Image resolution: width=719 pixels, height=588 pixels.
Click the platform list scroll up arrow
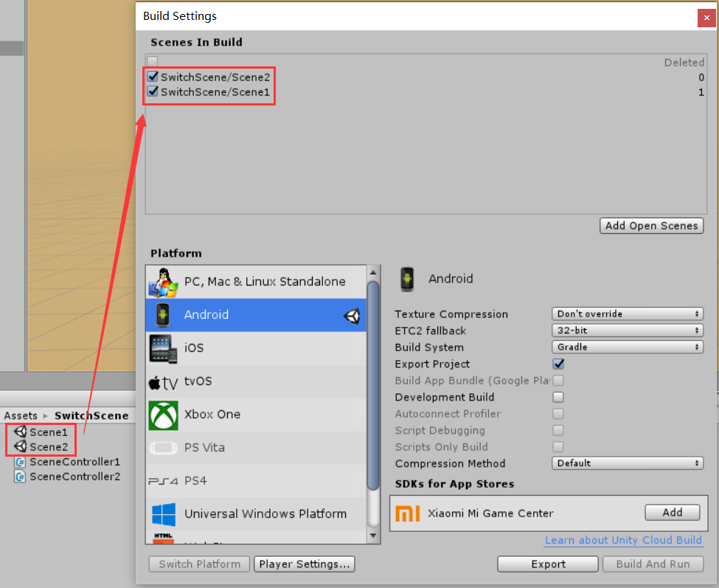[373, 272]
